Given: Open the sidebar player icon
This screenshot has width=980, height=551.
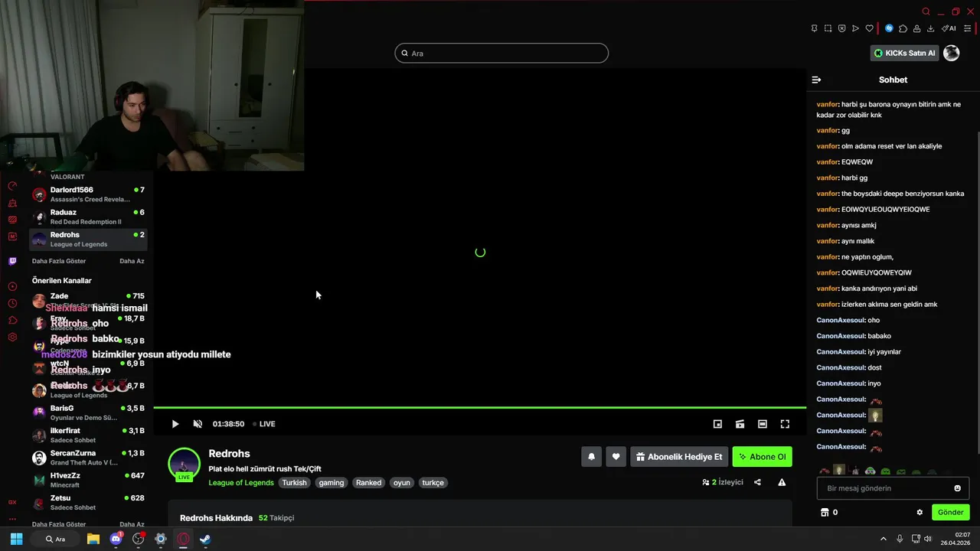Looking at the screenshot, I should click(12, 286).
